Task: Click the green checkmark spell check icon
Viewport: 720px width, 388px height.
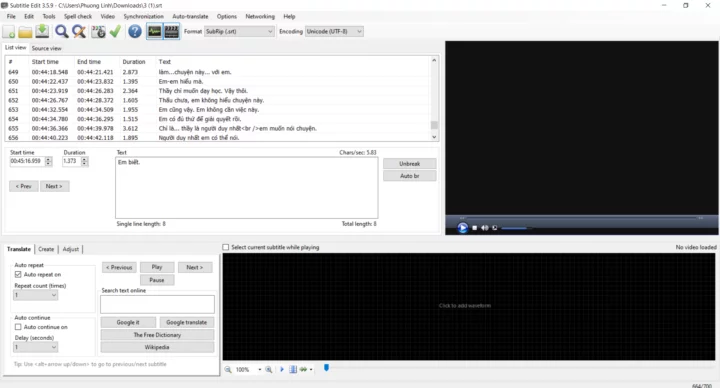Action: (115, 32)
